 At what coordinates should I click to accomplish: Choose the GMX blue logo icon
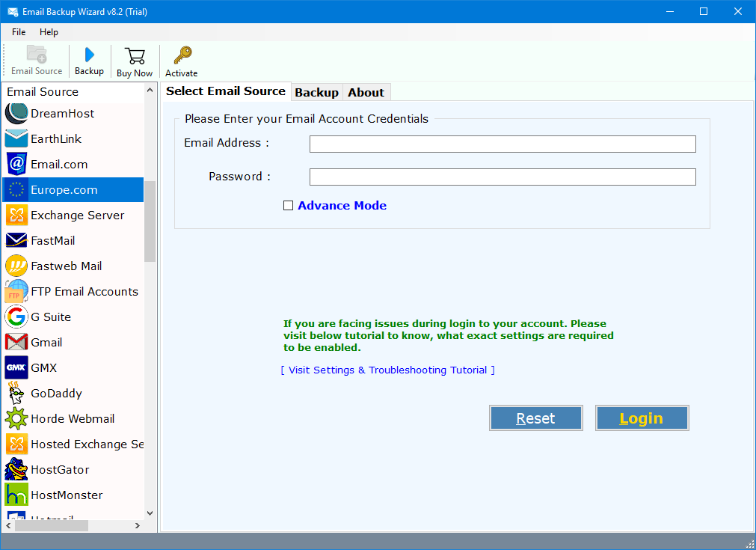point(16,367)
